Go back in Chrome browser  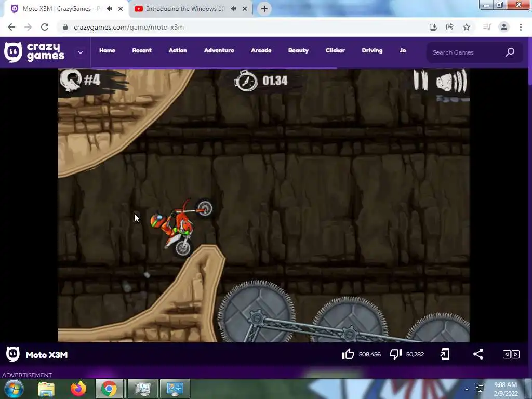pyautogui.click(x=11, y=27)
